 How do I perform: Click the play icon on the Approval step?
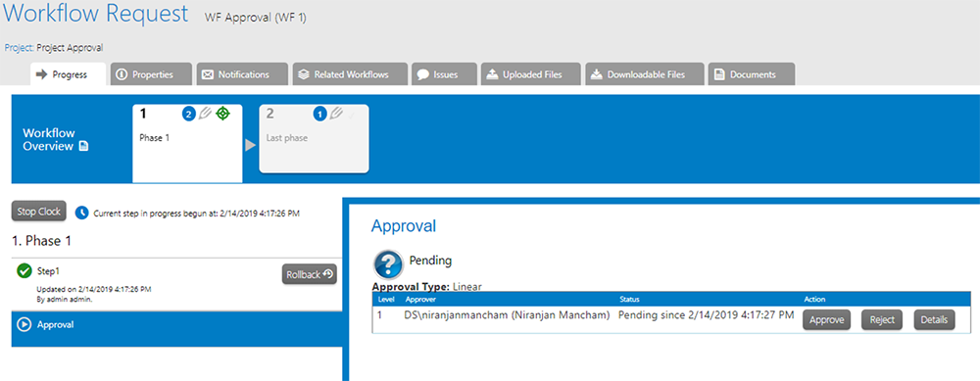point(24,325)
